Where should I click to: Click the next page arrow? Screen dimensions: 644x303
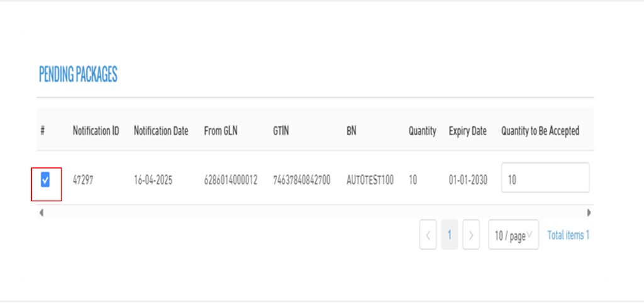click(471, 236)
